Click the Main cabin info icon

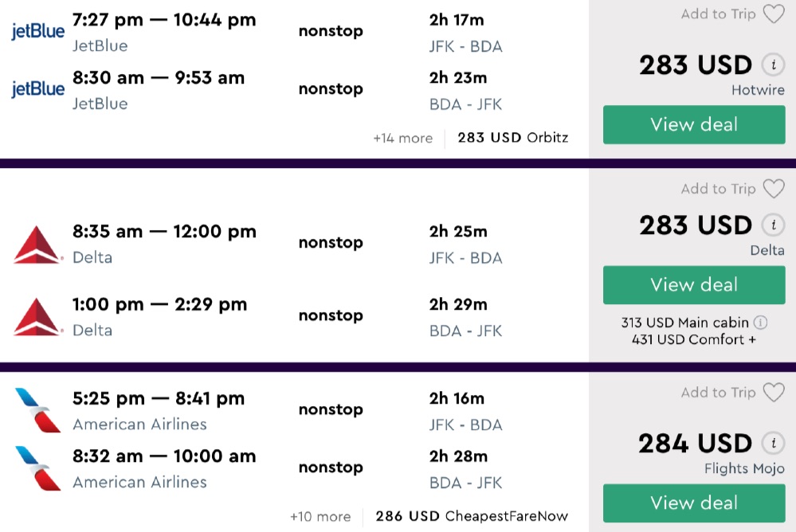pyautogui.click(x=761, y=323)
